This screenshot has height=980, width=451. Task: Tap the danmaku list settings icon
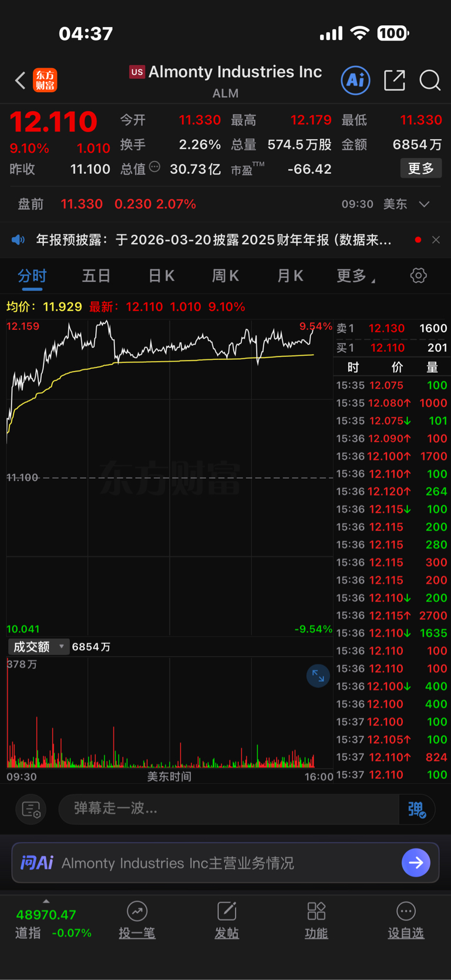coord(31,810)
